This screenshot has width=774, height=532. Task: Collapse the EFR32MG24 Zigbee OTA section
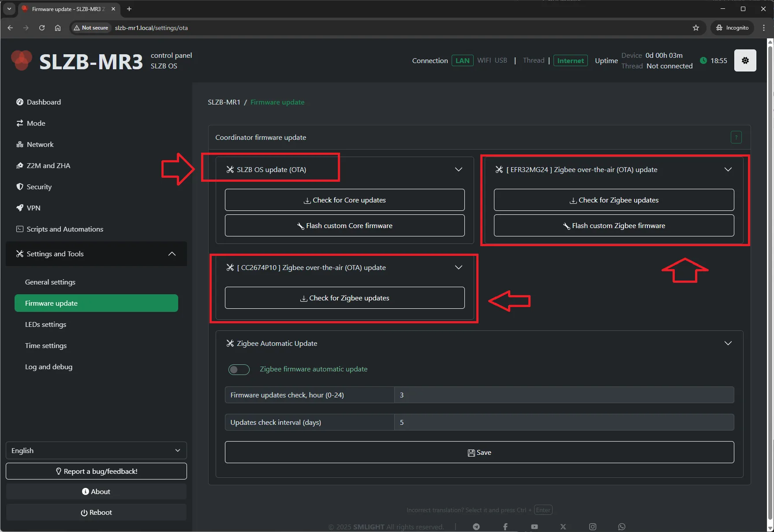728,170
